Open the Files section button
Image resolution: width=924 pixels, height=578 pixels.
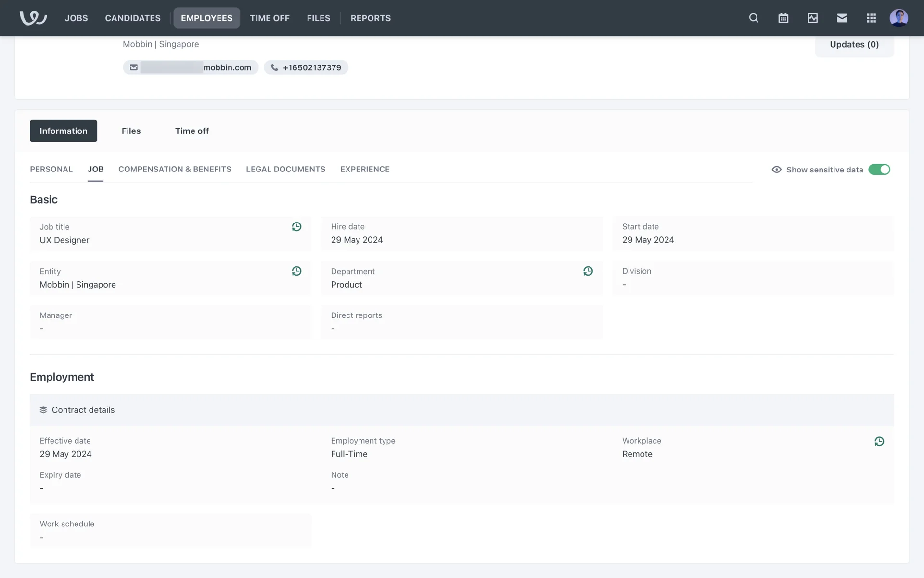(131, 131)
